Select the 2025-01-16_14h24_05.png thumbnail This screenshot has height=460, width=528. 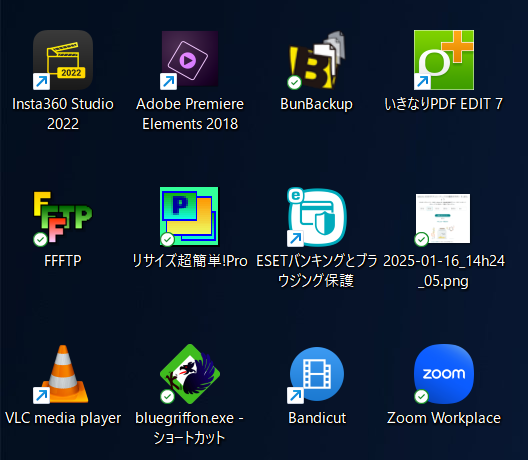(x=443, y=219)
